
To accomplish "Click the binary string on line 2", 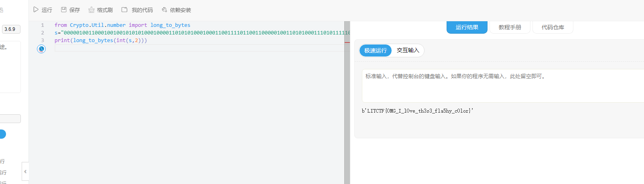I will pyautogui.click(x=205, y=32).
